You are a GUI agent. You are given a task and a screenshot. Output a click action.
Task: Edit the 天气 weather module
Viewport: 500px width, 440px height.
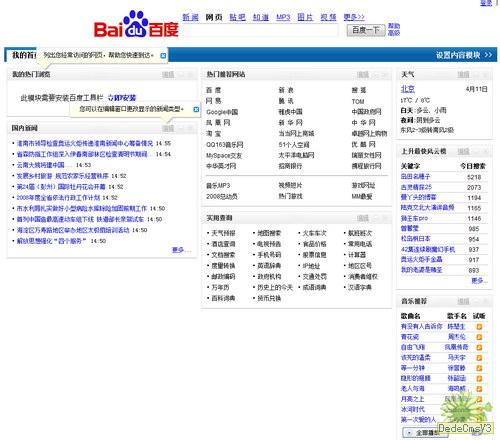point(463,75)
